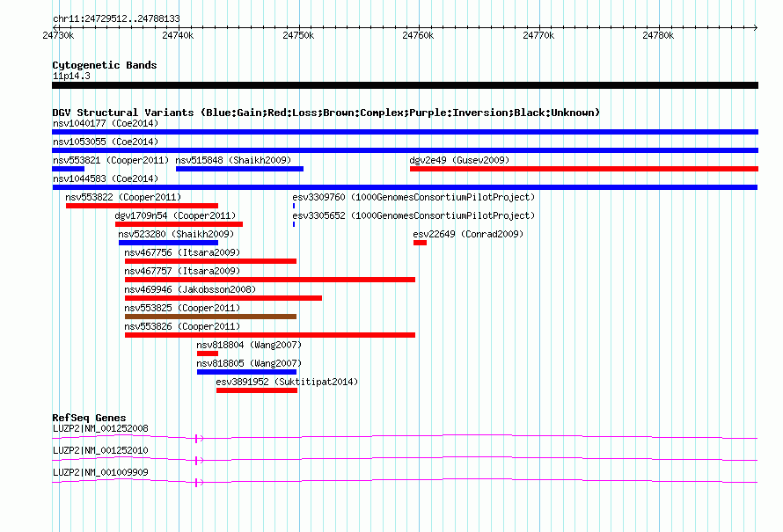The height and width of the screenshot is (532, 783).
Task: Click the nsv1040177 (Coe2014) variant label
Action: pyautogui.click(x=106, y=123)
